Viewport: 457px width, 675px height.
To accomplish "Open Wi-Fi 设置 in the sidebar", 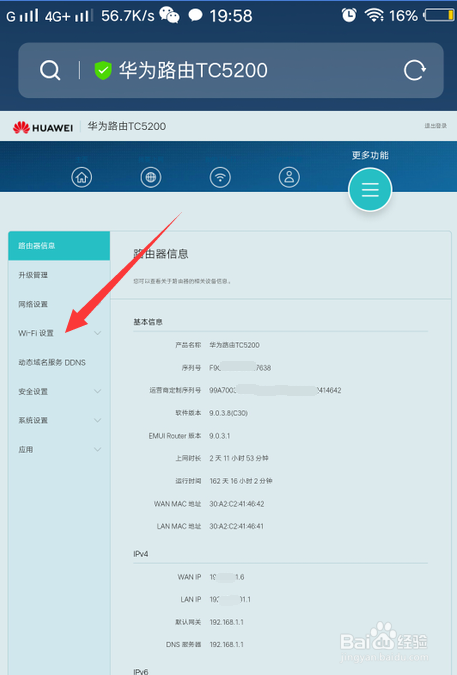I will point(59,333).
